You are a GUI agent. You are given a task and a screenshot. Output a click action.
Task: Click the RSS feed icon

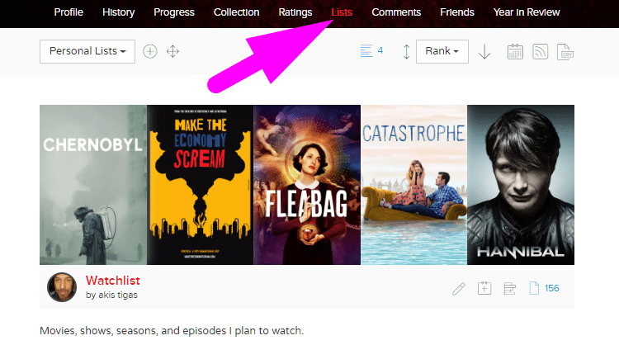[540, 52]
